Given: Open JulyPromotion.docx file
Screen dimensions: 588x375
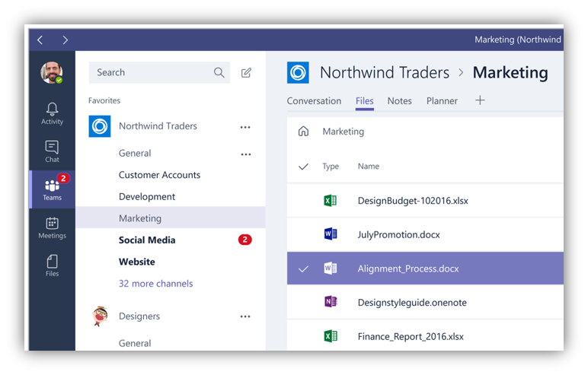Looking at the screenshot, I should pyautogui.click(x=398, y=235).
